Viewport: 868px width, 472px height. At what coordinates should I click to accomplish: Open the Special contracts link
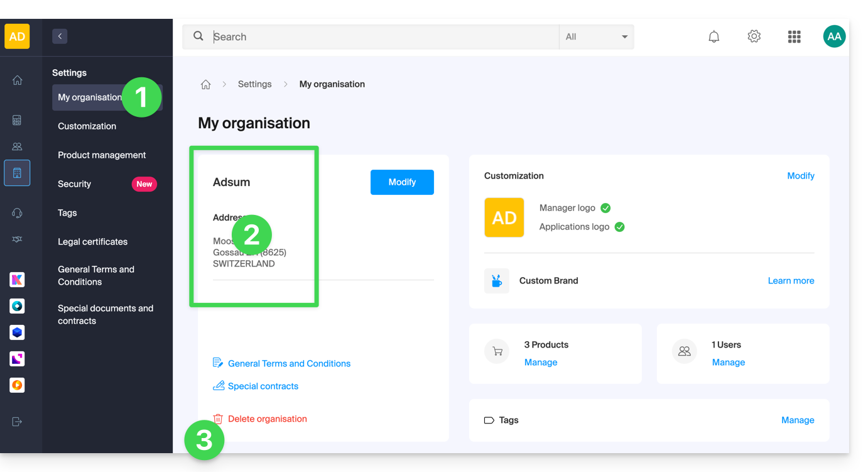[263, 387]
